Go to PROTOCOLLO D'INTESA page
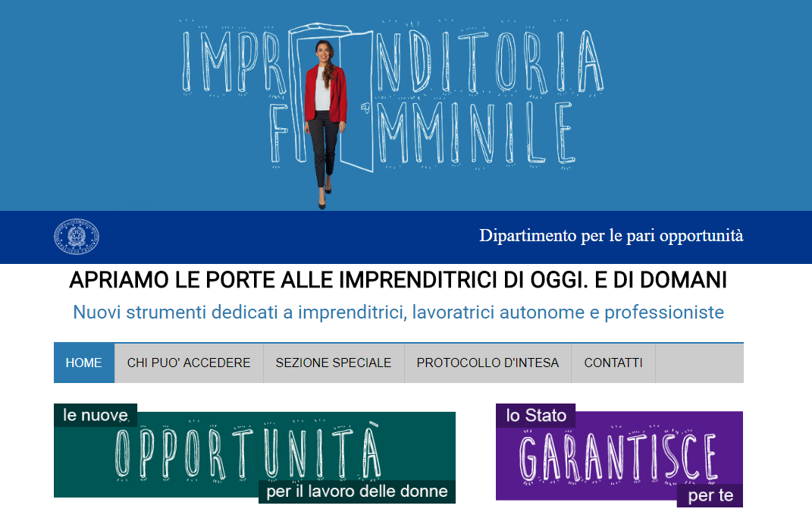The height and width of the screenshot is (515, 812). click(x=488, y=363)
